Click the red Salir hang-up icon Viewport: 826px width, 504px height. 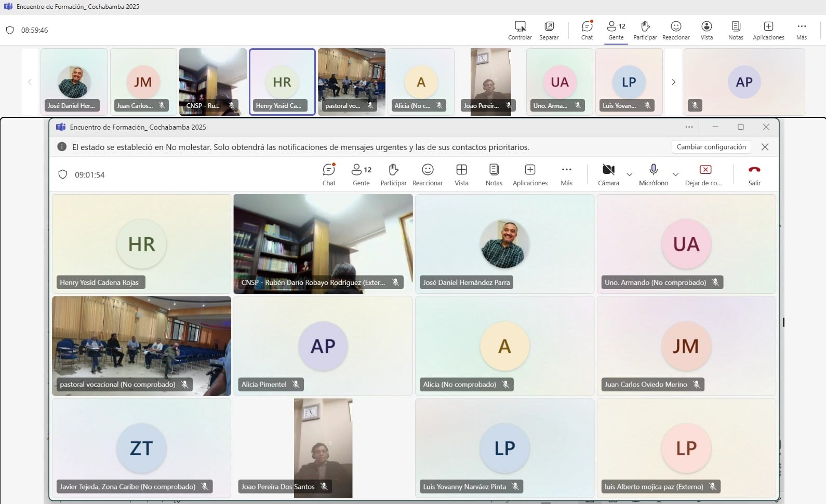754,170
